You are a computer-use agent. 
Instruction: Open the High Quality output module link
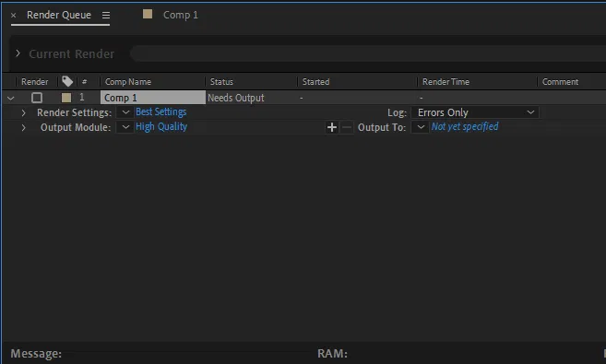point(161,126)
